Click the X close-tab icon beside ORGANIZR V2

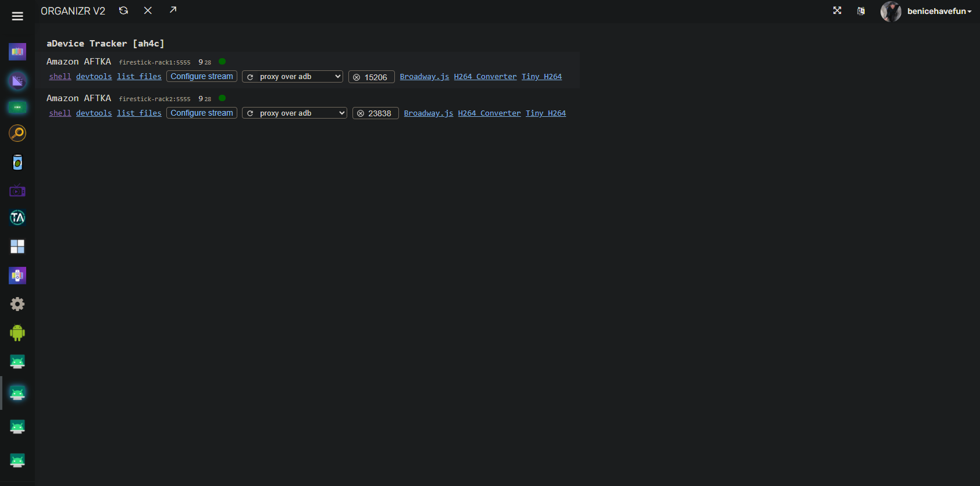pyautogui.click(x=148, y=10)
